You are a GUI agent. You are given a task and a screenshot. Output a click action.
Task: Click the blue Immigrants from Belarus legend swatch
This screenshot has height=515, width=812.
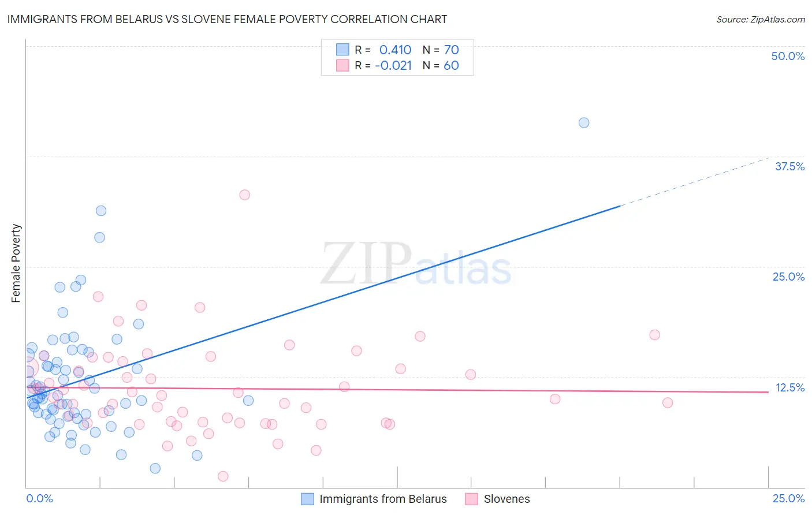click(x=308, y=499)
